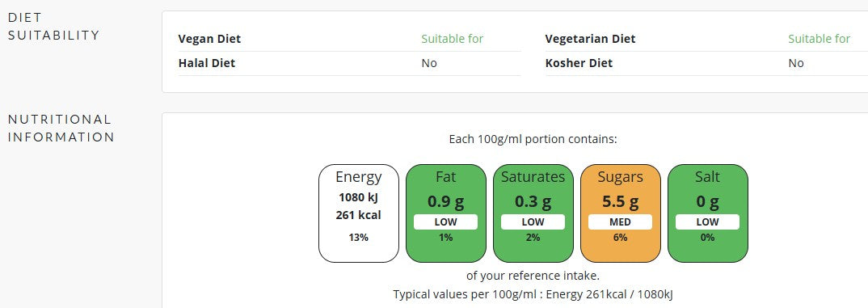Click the No value for Halal Diet
Viewport: 868px width, 308px height.
tap(429, 63)
